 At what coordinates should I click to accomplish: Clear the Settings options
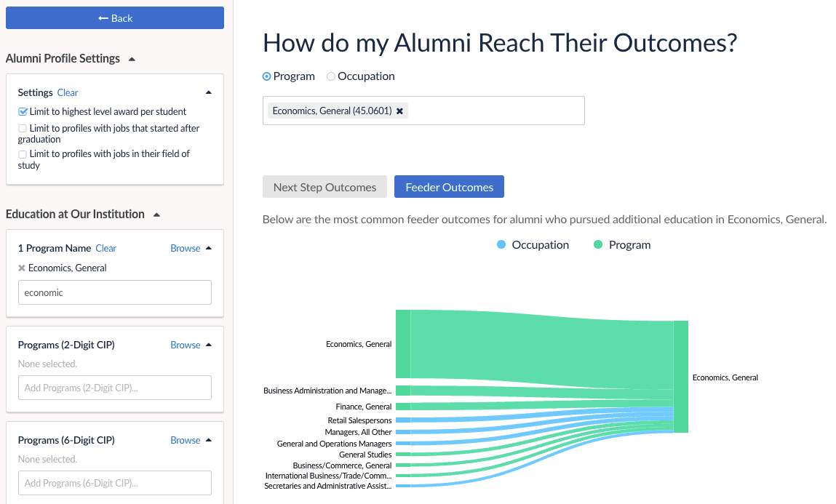pos(68,92)
